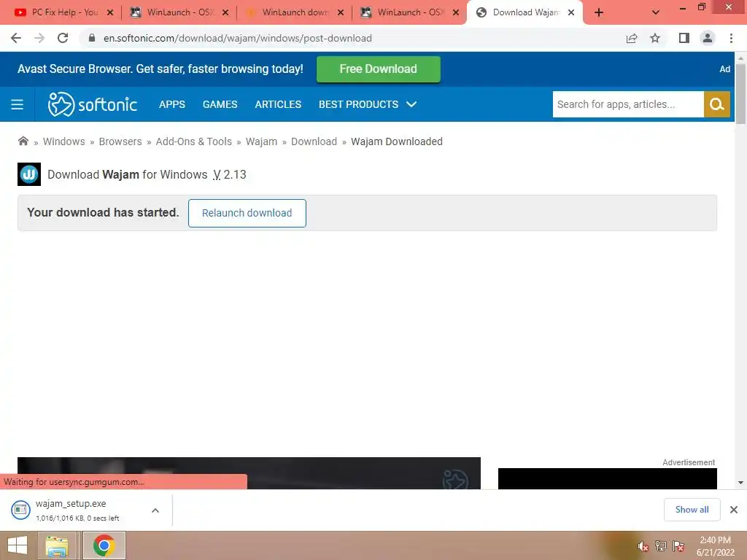Open the Browsers breadcrumb link
The image size is (747, 560).
pos(120,141)
